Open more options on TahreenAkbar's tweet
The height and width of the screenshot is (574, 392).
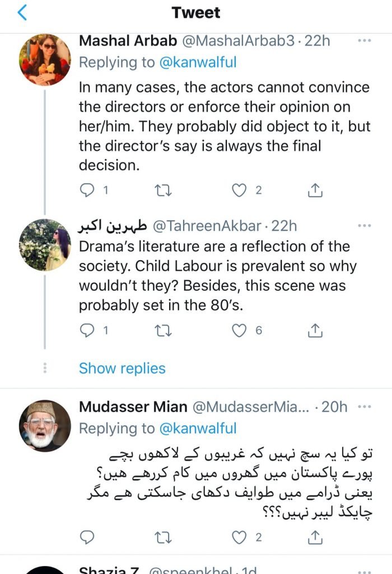[x=364, y=226]
